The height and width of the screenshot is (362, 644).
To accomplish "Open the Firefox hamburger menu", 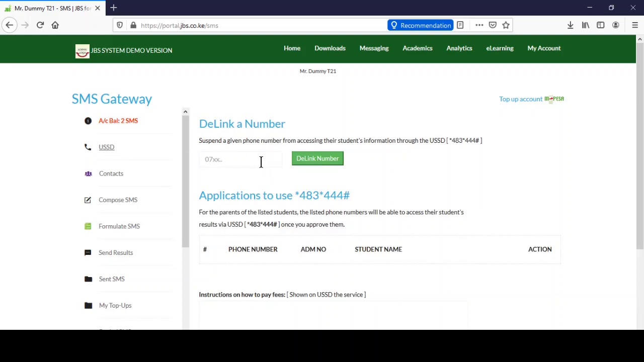I will 635,25.
